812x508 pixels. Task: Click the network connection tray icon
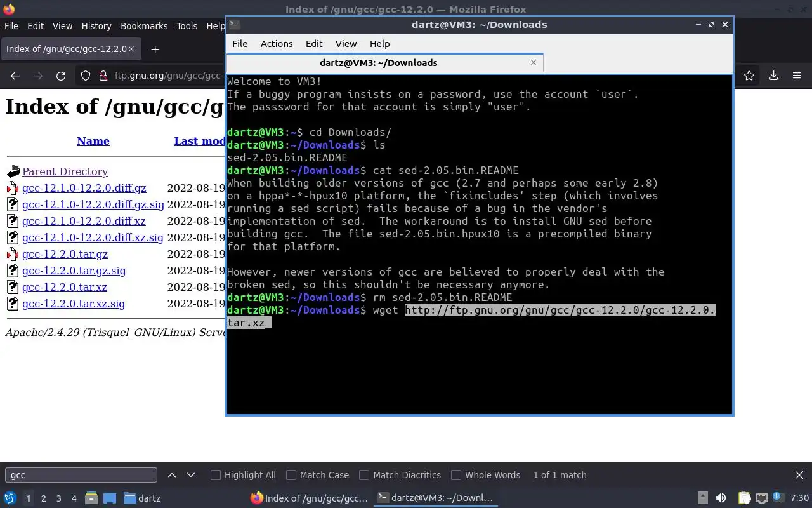tap(762, 498)
